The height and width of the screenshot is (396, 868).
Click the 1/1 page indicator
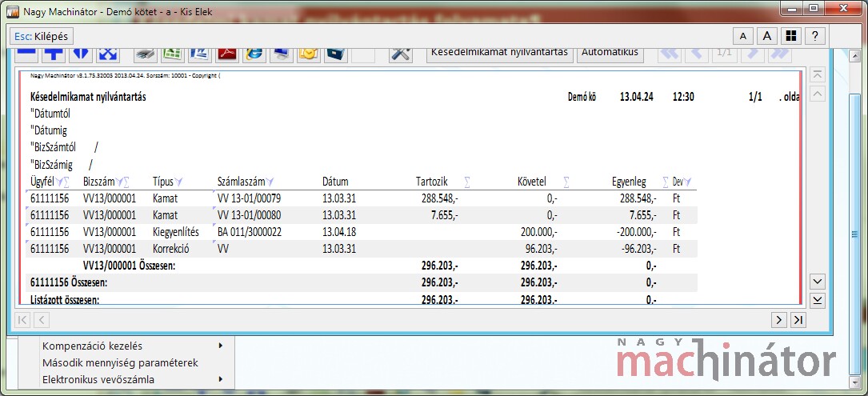coord(724,54)
